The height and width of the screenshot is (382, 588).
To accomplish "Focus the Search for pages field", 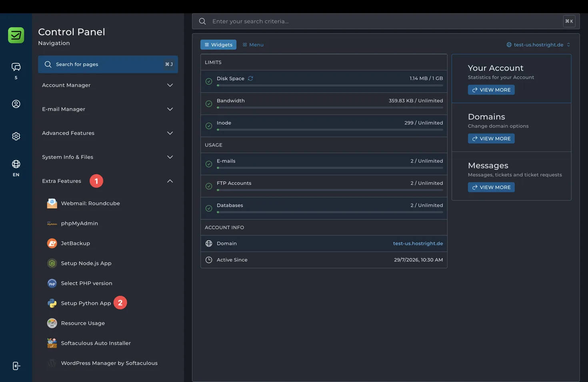I will pyautogui.click(x=108, y=64).
